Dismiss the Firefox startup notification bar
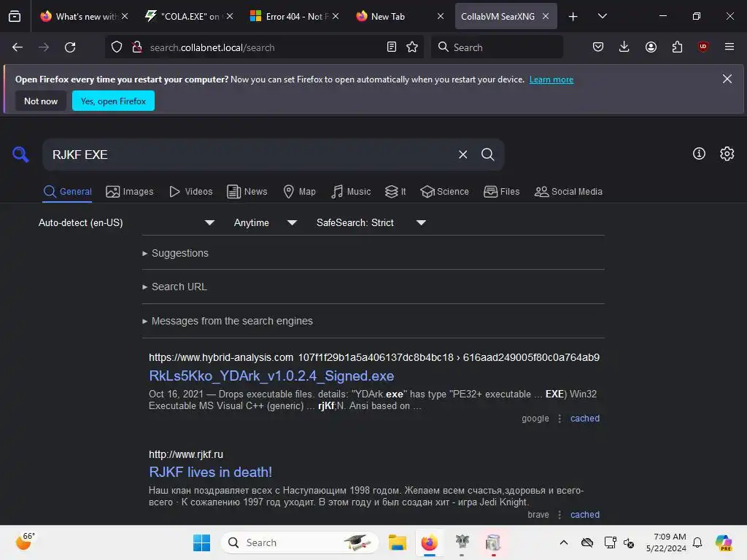This screenshot has width=747, height=560. [x=727, y=79]
